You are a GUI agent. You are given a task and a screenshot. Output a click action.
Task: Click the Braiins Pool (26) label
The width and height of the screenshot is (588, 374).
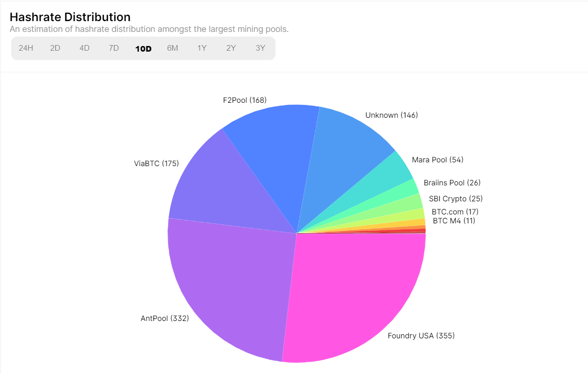click(452, 183)
